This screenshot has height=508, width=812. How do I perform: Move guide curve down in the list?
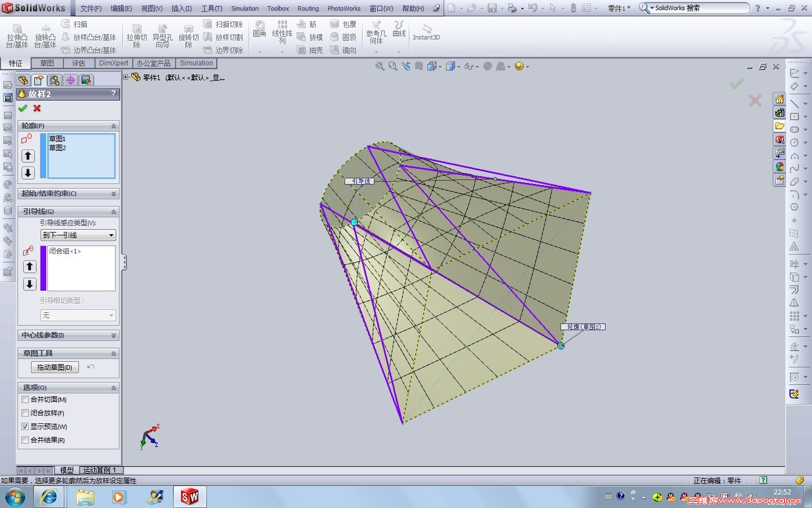(x=29, y=284)
